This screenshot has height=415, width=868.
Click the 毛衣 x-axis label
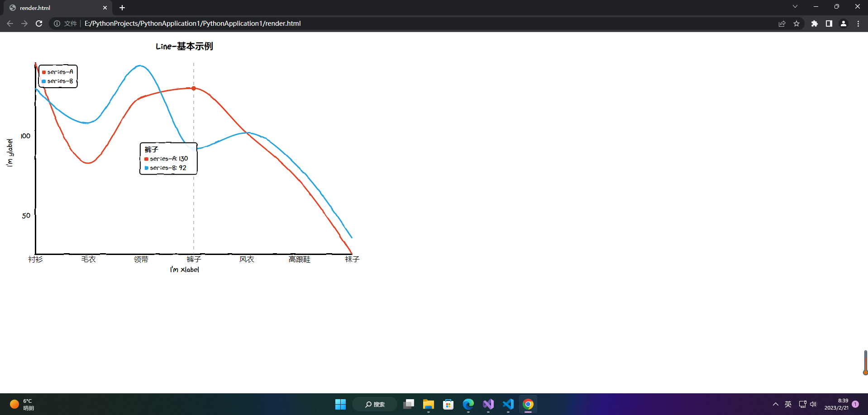[x=88, y=259]
